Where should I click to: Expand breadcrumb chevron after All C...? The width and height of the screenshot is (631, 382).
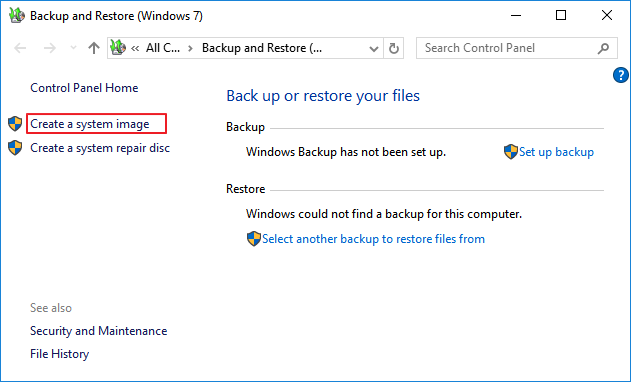tap(190, 49)
